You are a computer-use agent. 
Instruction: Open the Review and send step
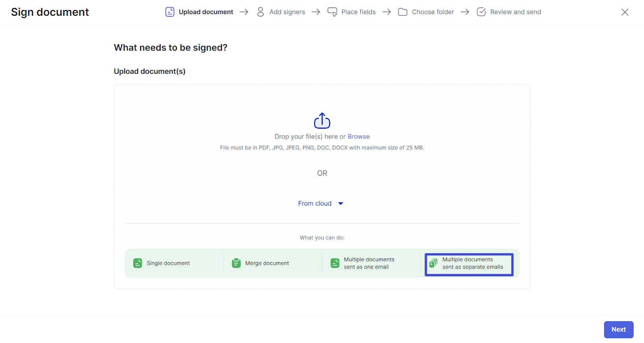tap(515, 12)
